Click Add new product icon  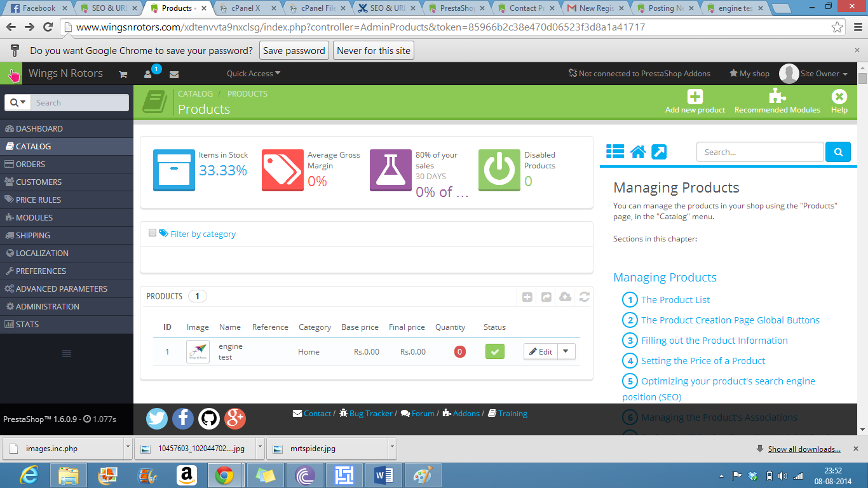coord(695,97)
